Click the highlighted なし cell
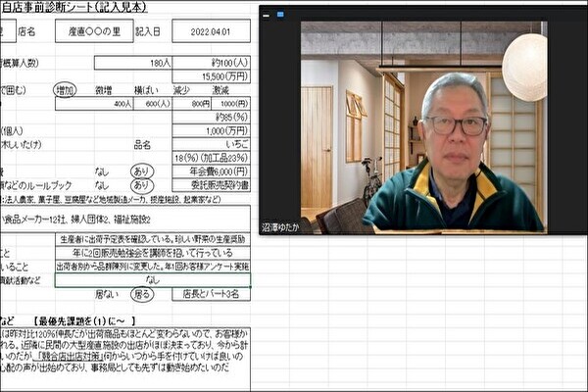This screenshot has height=392, width=588. point(152,279)
